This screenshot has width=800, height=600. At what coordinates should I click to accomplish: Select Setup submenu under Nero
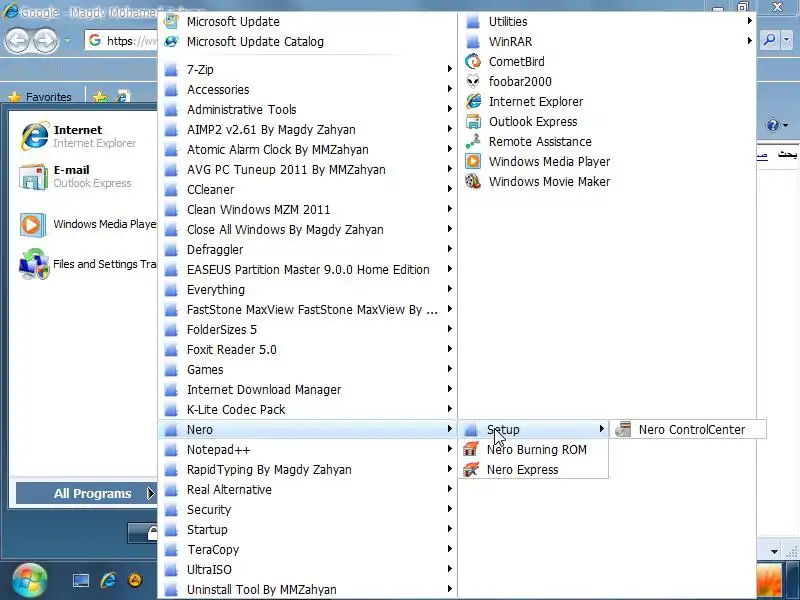click(533, 430)
